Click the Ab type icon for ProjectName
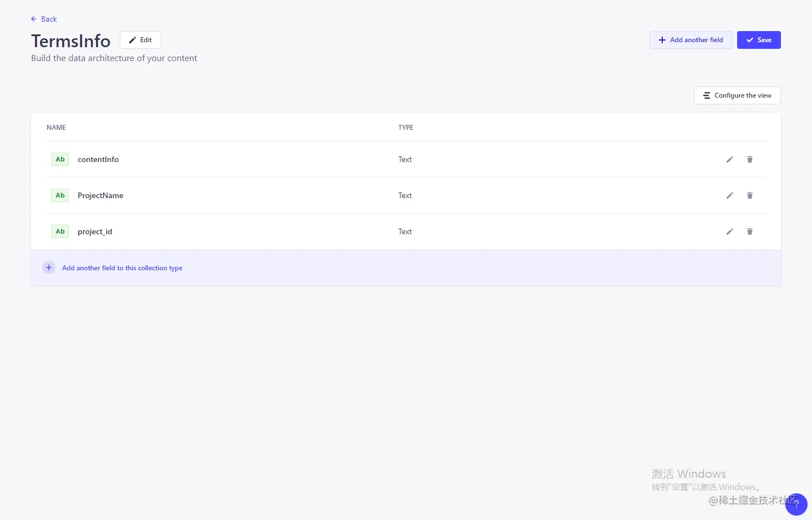This screenshot has height=520, width=812. (x=60, y=195)
